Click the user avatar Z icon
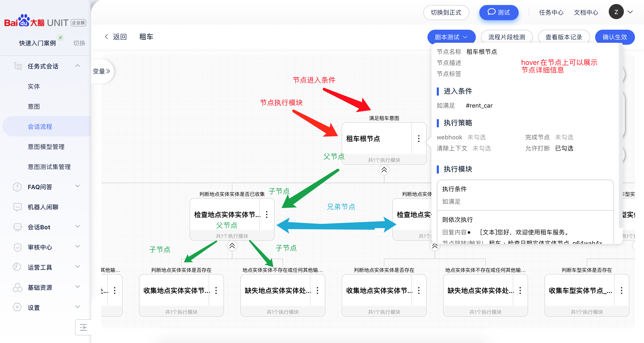The width and height of the screenshot is (644, 343). 616,12
